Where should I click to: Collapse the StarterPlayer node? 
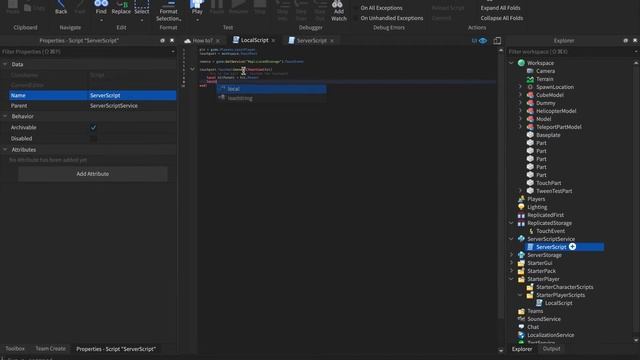tap(511, 279)
